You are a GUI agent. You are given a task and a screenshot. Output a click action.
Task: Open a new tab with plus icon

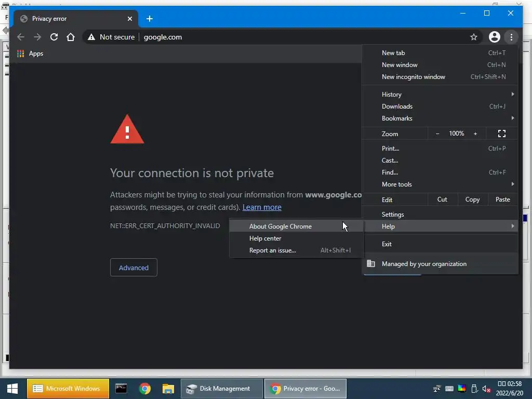[x=149, y=19]
